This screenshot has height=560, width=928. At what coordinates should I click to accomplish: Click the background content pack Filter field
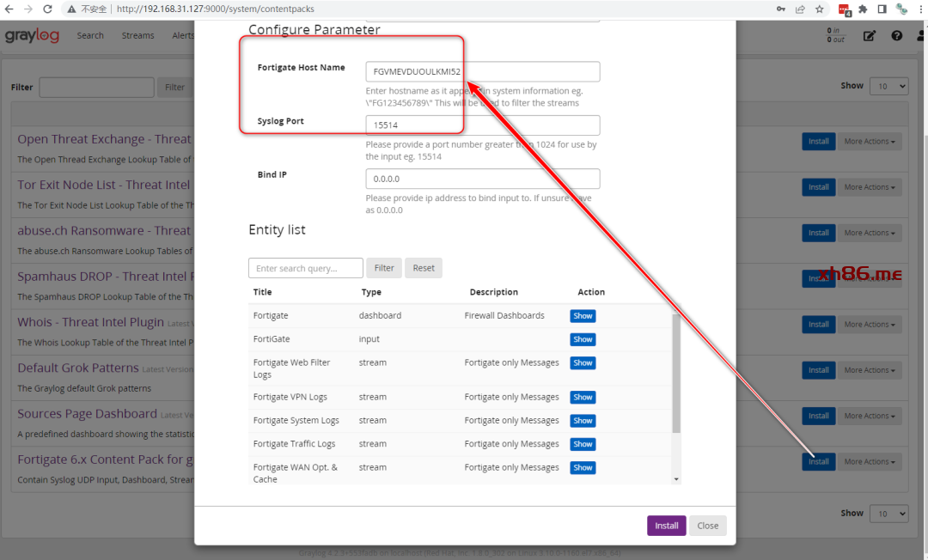click(x=96, y=87)
